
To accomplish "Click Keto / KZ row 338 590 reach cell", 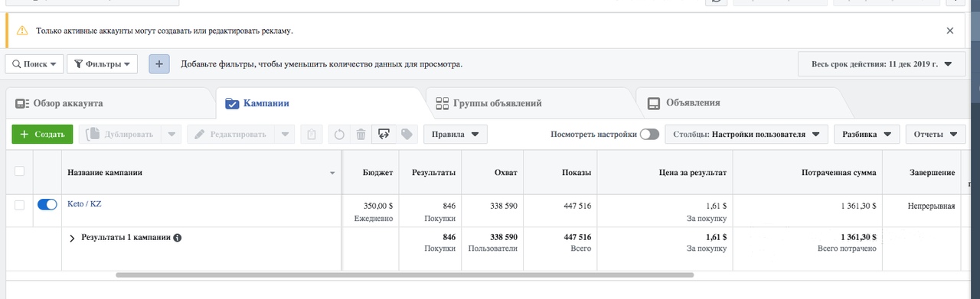I will tap(492, 211).
